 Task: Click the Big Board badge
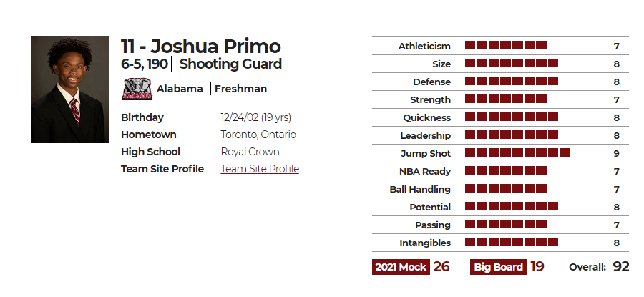[x=498, y=267]
